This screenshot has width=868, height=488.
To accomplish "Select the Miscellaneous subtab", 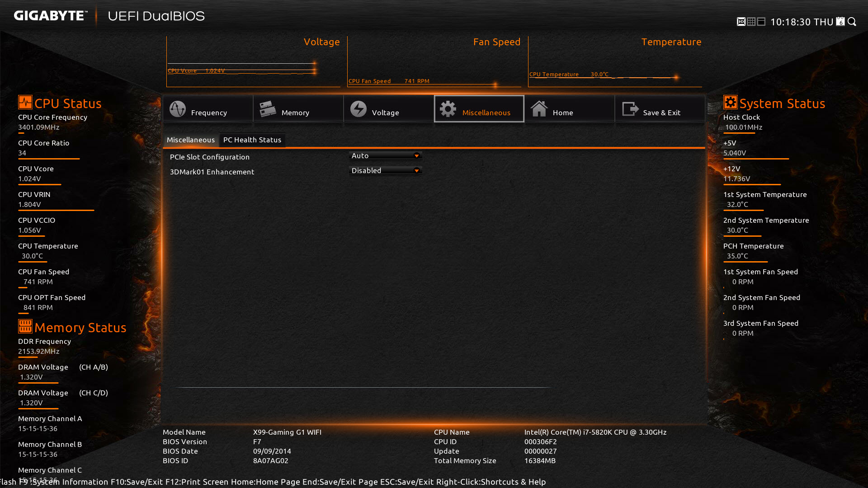I will pos(191,140).
